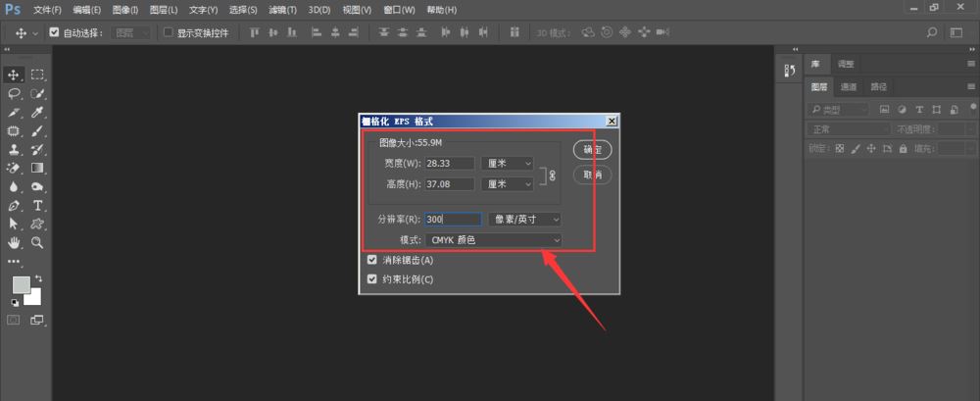Click the search magnifier in options bar
The image size is (980, 401).
(x=932, y=32)
